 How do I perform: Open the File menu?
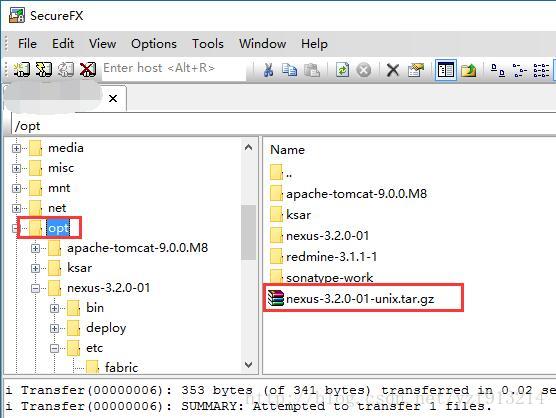coord(27,44)
